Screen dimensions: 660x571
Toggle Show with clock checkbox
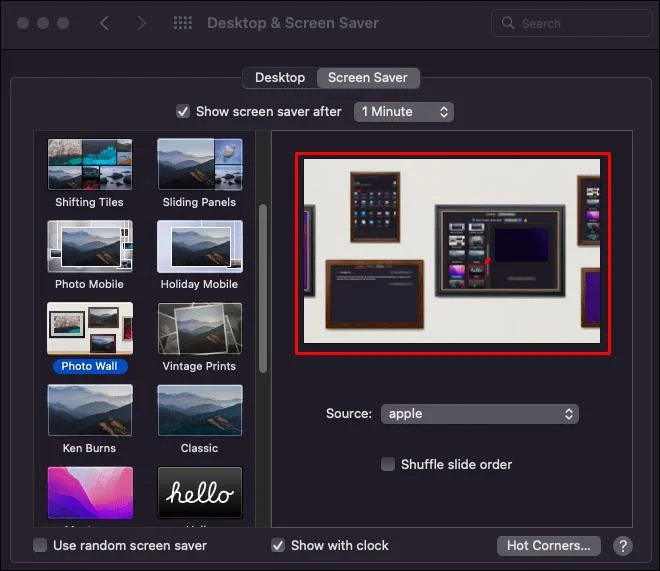[x=278, y=545]
